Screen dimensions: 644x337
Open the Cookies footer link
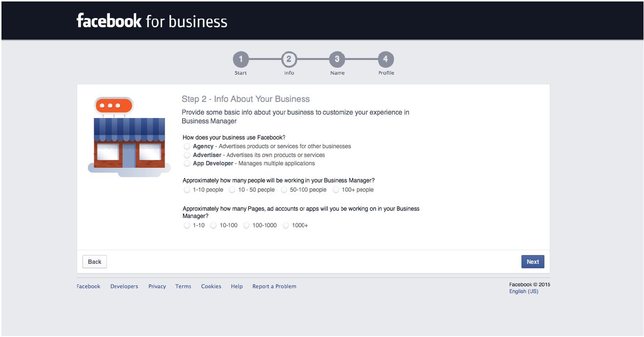coord(211,286)
